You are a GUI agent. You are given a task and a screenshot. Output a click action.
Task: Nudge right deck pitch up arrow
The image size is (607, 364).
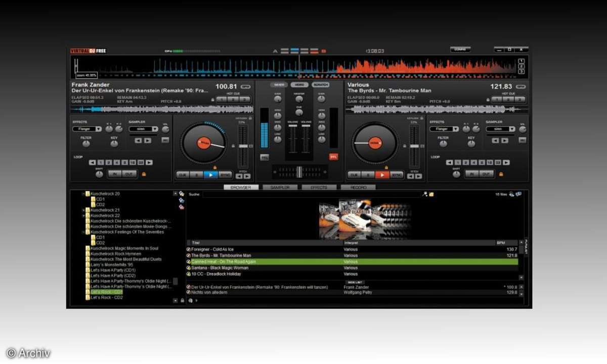pos(419,176)
